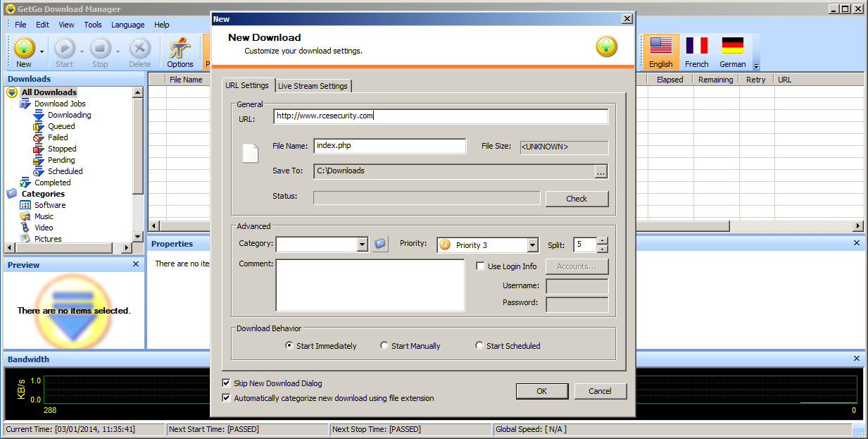Enable the Use Login Info checkbox
This screenshot has height=439, width=868.
point(480,266)
